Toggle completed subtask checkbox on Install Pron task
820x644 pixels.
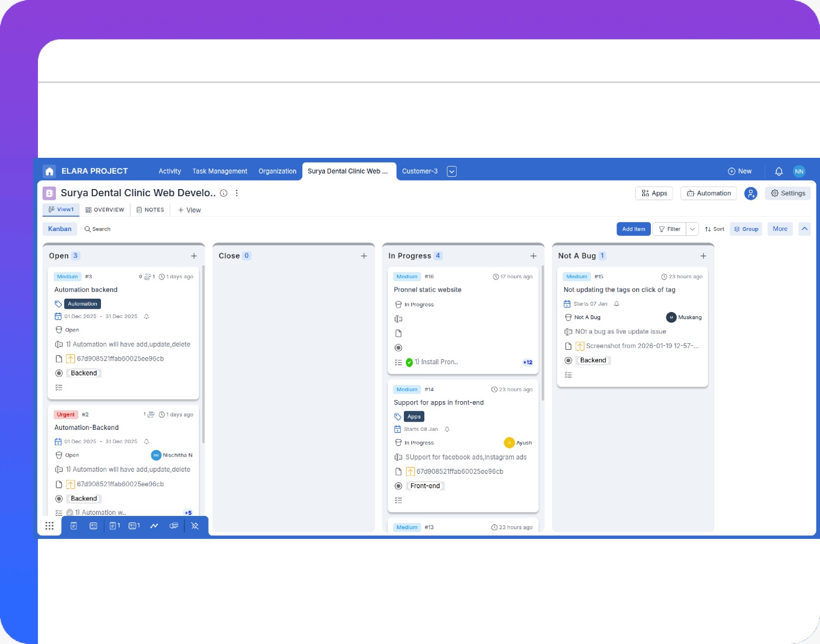coord(409,362)
